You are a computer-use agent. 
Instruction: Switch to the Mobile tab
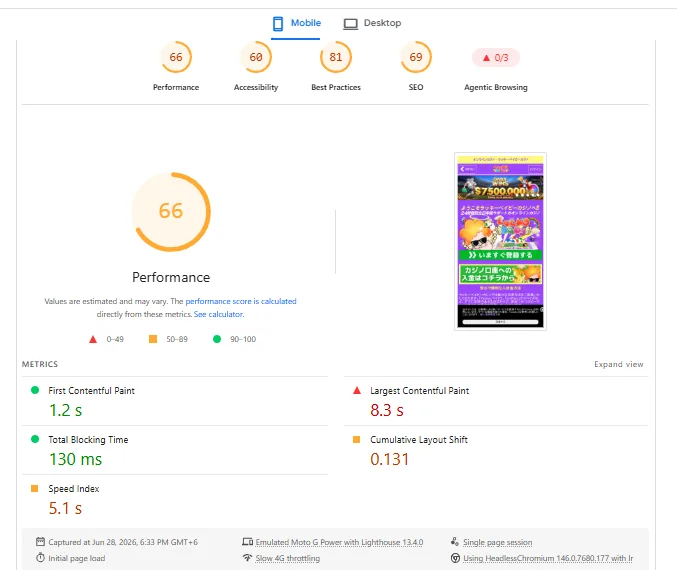tap(296, 23)
